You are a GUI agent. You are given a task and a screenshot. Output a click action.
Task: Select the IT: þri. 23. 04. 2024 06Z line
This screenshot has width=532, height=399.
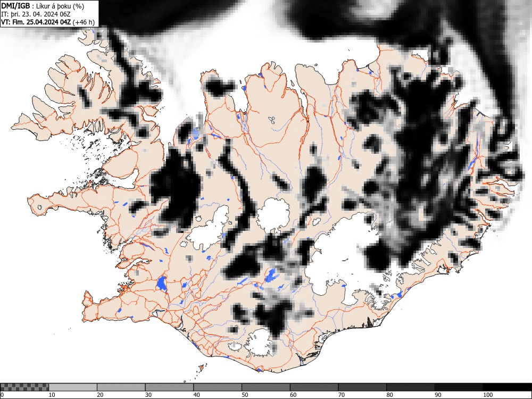coord(35,14)
